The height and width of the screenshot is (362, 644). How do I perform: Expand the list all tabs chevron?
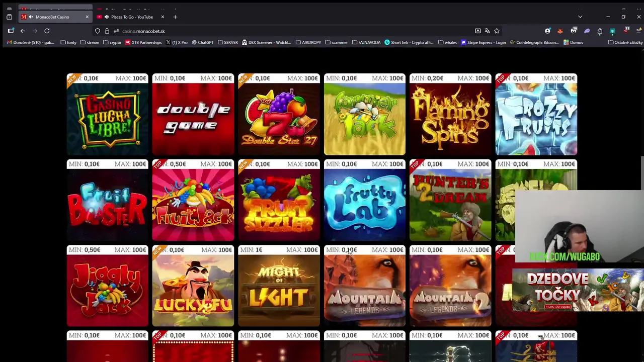[x=580, y=17]
